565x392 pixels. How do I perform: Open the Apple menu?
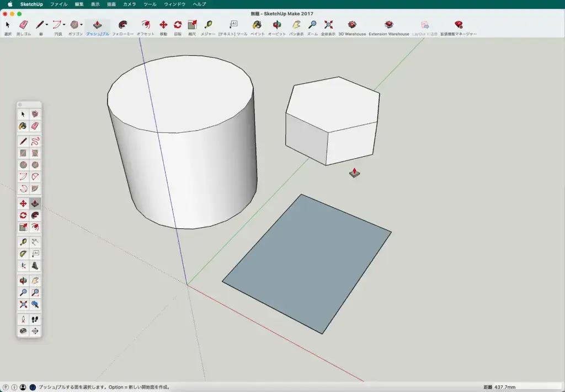(x=10, y=4)
